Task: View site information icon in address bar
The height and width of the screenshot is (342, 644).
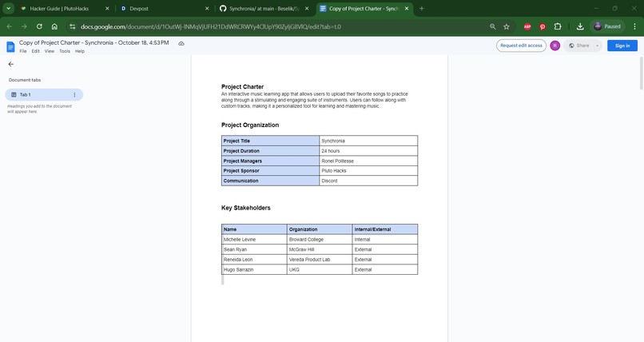Action: coord(72,26)
